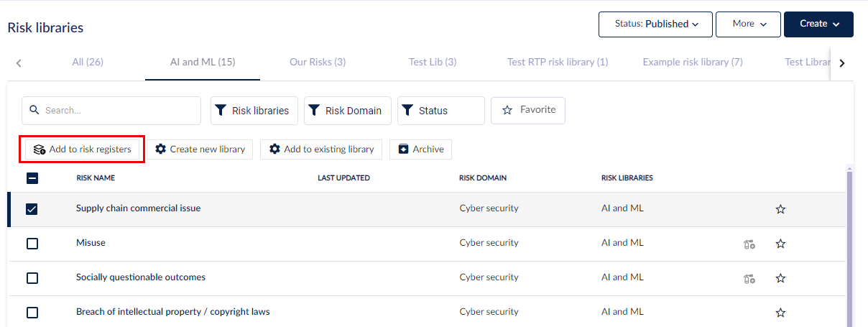Image resolution: width=868 pixels, height=327 pixels.
Task: Favorite the Socially questionable outcomes risk
Action: [x=780, y=278]
